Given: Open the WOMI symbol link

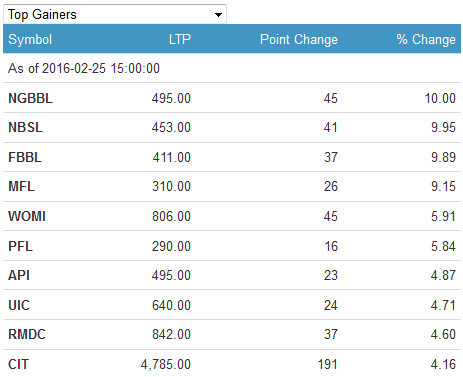Looking at the screenshot, I should [x=27, y=216].
